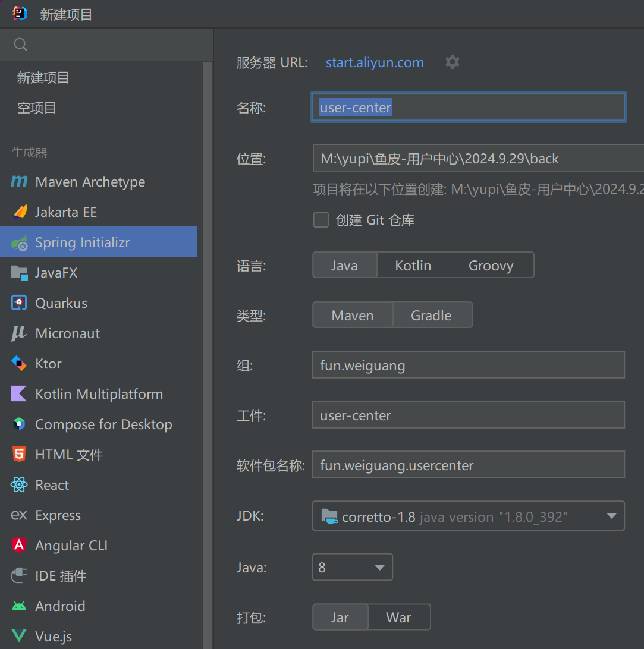Select the Vue.js logo icon
The image size is (644, 649).
pyautogui.click(x=19, y=636)
